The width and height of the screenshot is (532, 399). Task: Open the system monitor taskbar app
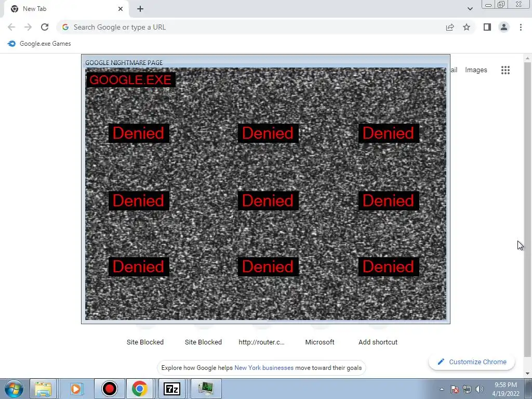point(206,389)
